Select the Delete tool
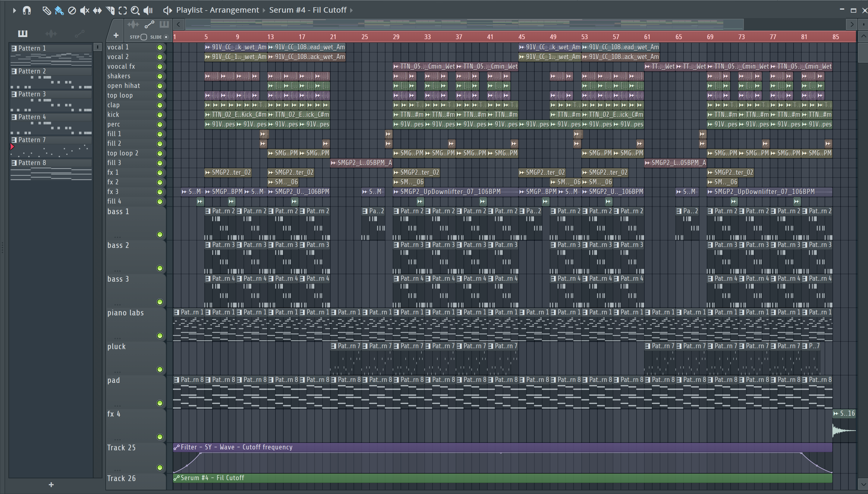Viewport: 868px width, 494px height. tap(72, 11)
